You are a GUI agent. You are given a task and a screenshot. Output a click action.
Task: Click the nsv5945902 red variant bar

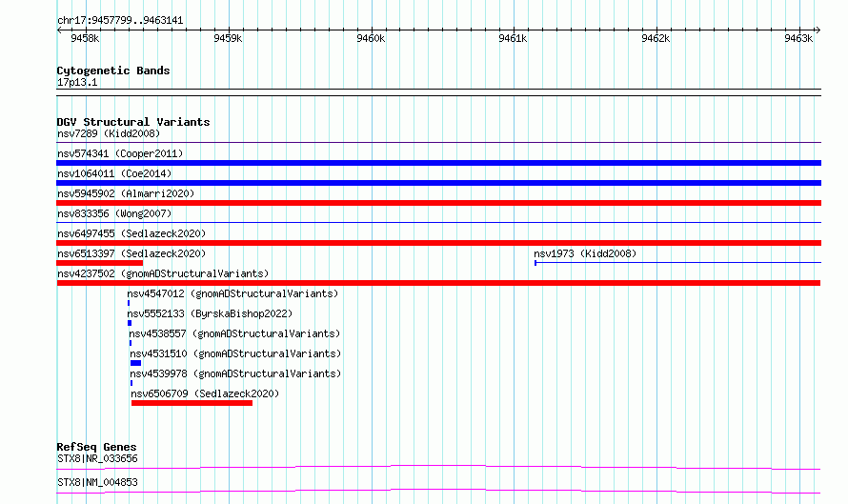[438, 203]
